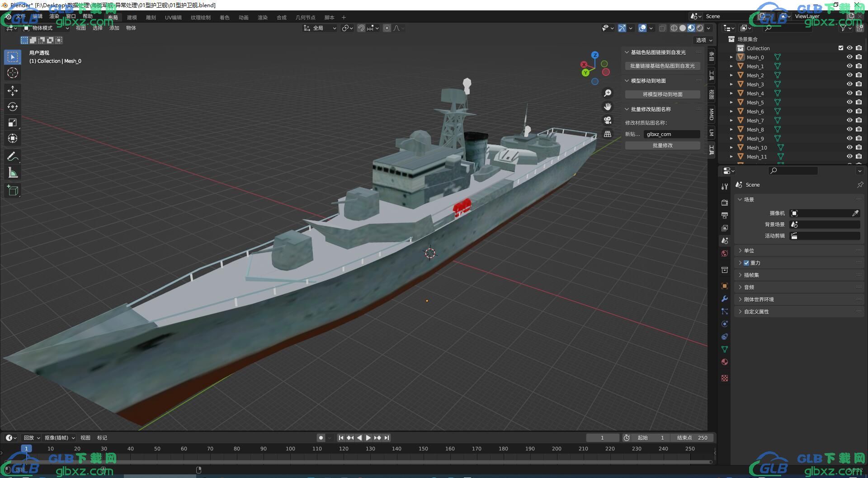Open the 全局 orientation dropdown
The image size is (868, 478).
point(320,28)
